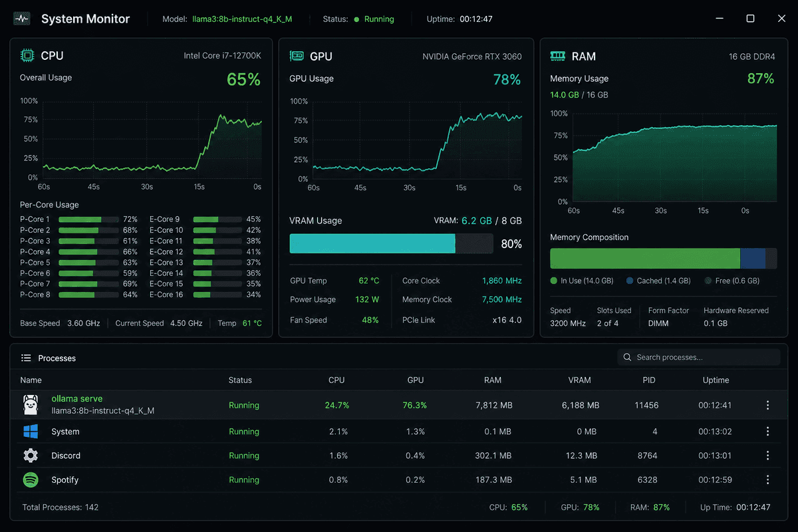Screen dimensions: 798x532
Task: Click the NVIDIA GeForce RTX 3060 label
Action: pos(472,57)
